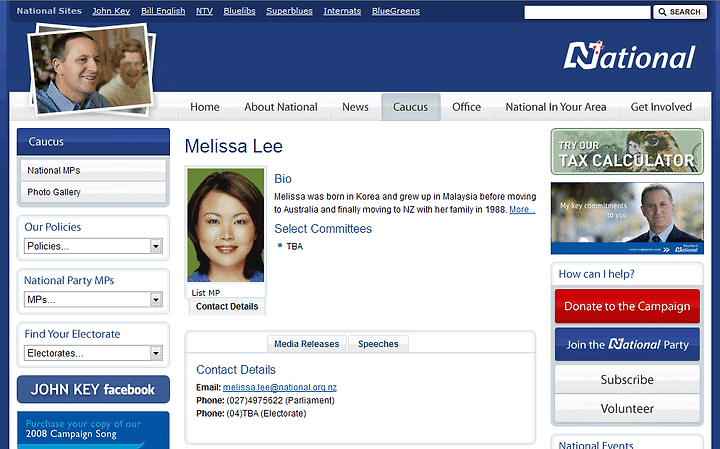Click the Volunteer button
Viewport: 720px width, 449px height.
pos(627,409)
